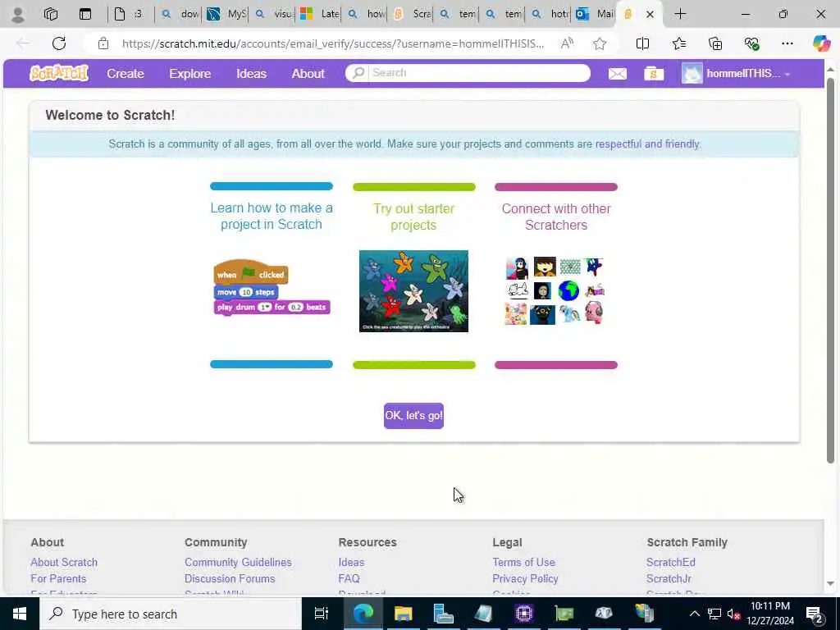Viewport: 840px width, 630px height.
Task: Show hidden tray icons chevron
Action: tap(694, 614)
